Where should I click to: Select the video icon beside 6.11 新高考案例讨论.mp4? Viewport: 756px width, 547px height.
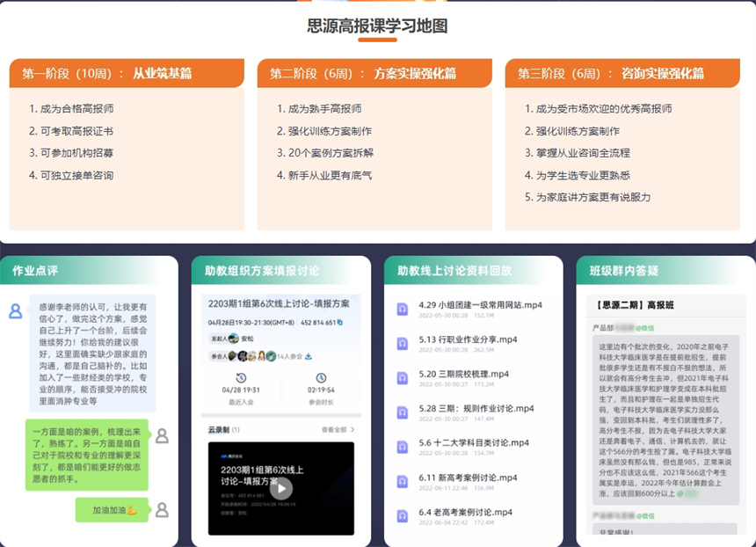[x=402, y=480]
